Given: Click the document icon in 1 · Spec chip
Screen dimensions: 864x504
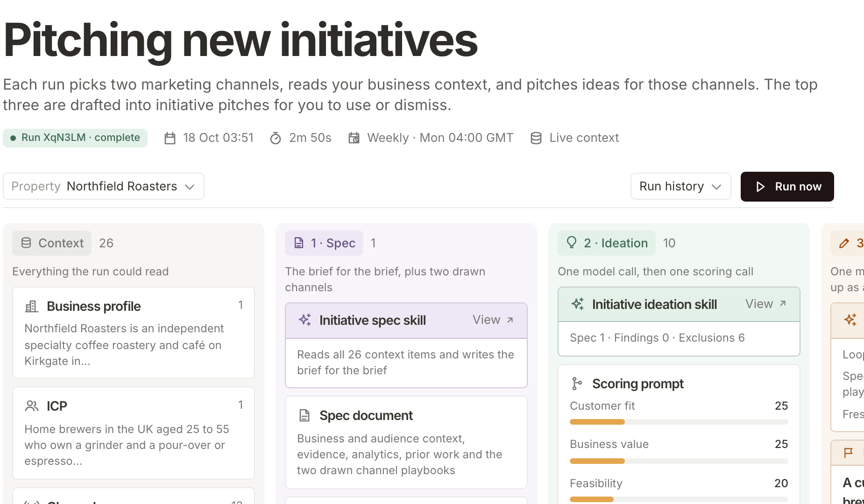Looking at the screenshot, I should (298, 243).
